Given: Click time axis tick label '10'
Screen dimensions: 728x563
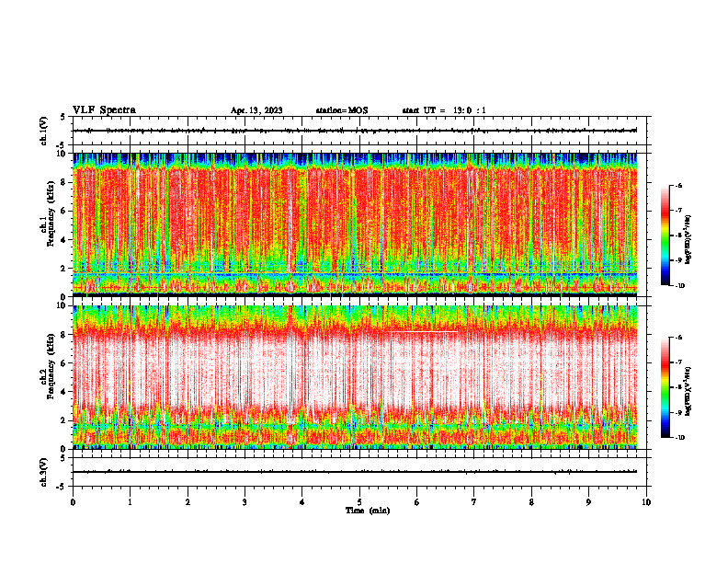Looking at the screenshot, I should tap(646, 502).
